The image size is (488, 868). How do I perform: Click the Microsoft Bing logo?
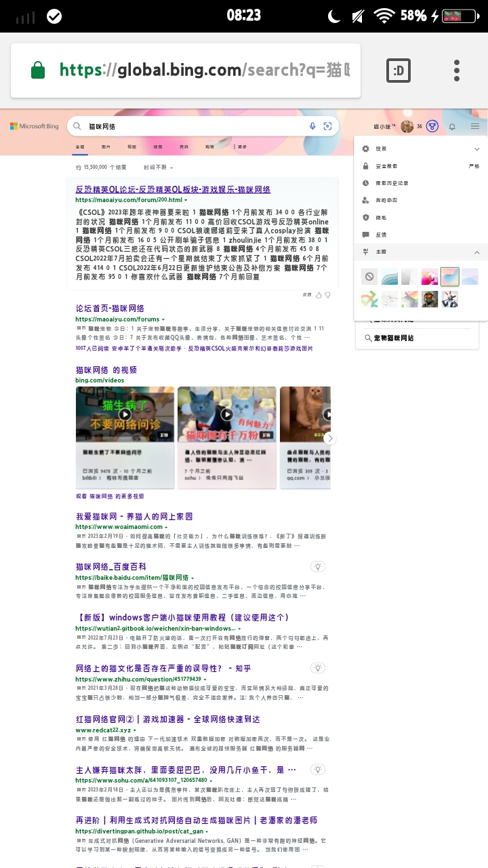click(x=35, y=126)
